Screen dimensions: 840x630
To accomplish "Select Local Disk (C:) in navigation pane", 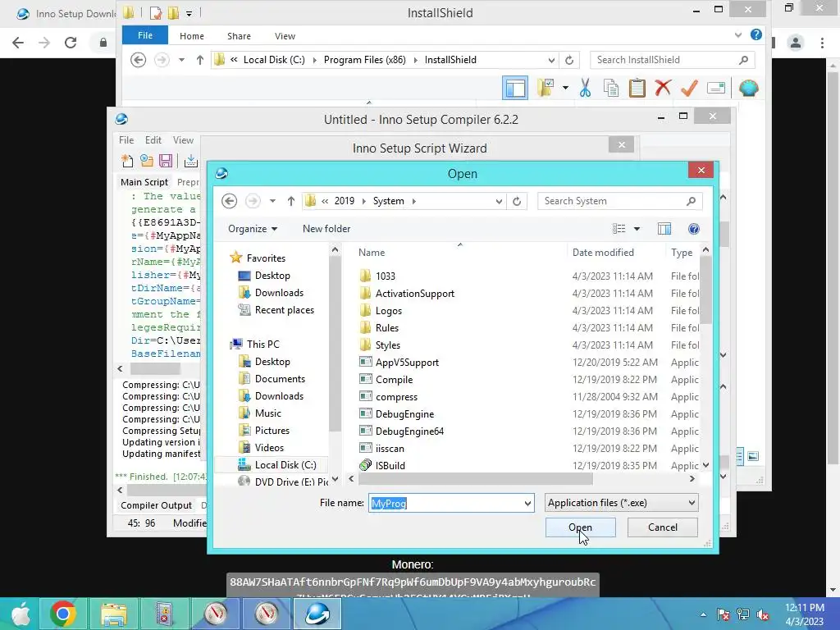I will coord(285,465).
